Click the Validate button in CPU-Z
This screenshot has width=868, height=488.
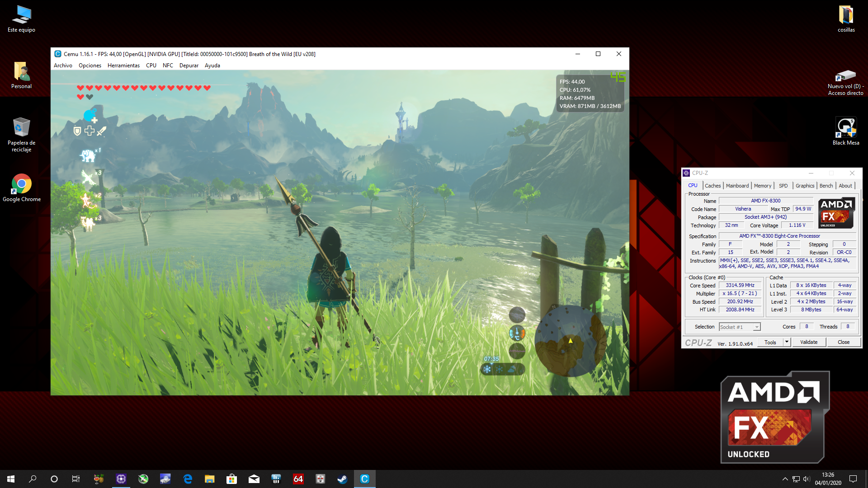tap(808, 342)
